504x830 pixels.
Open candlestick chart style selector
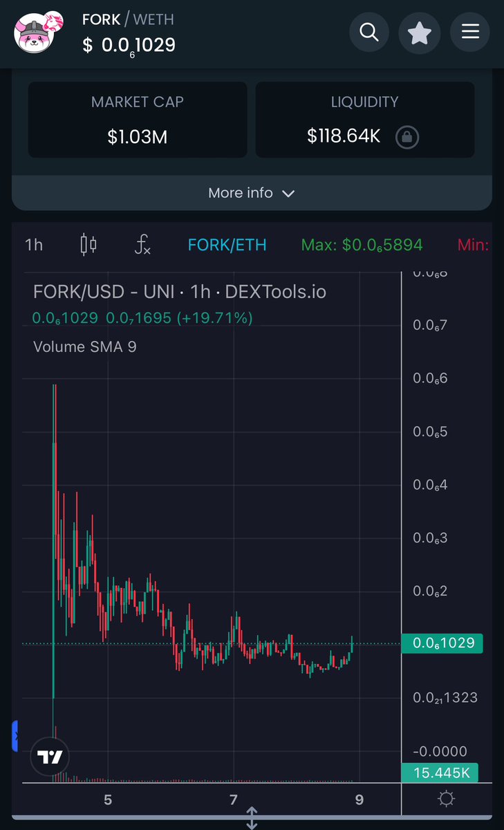tap(88, 245)
